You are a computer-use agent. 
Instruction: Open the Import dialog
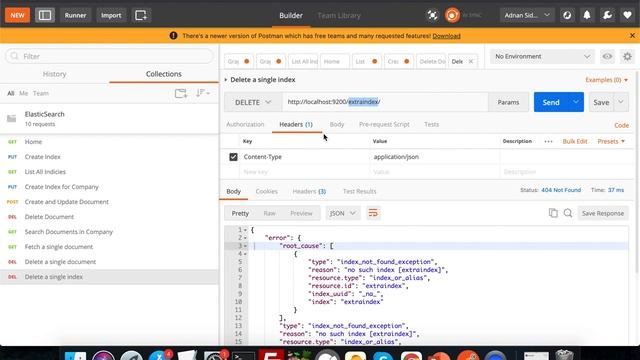111,15
